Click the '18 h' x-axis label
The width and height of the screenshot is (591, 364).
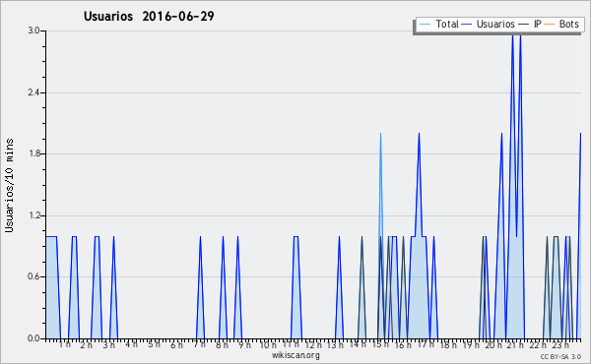(448, 344)
